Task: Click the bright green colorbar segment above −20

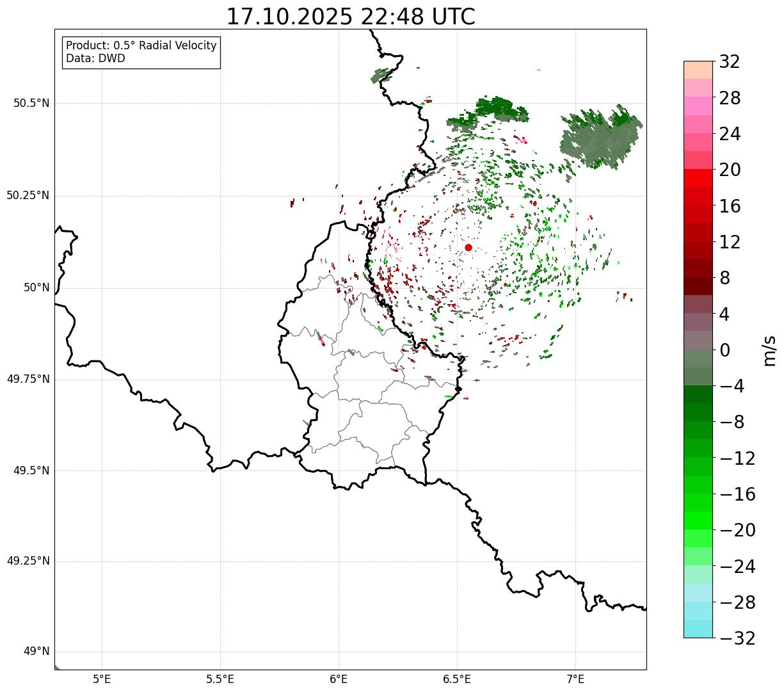Action: point(698,520)
